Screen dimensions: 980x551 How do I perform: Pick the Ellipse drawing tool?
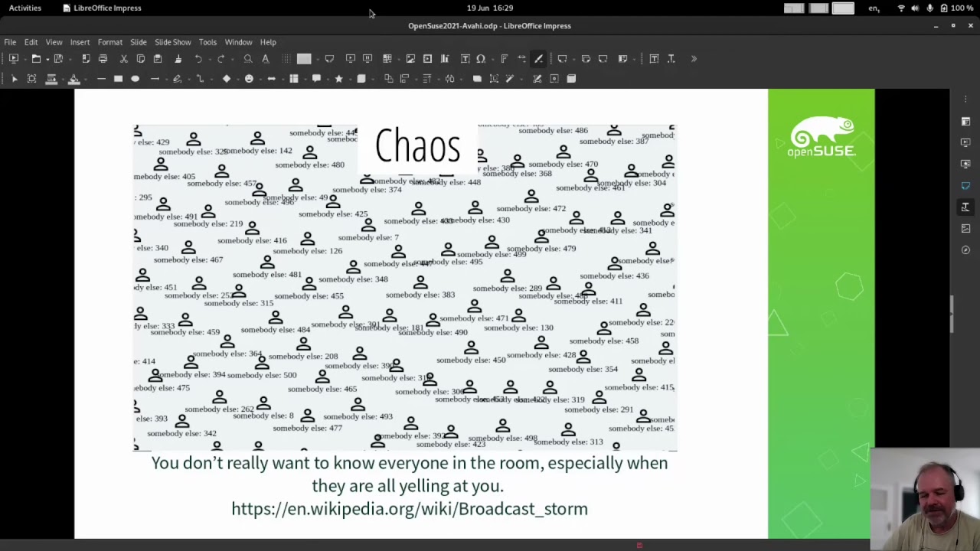(x=135, y=78)
